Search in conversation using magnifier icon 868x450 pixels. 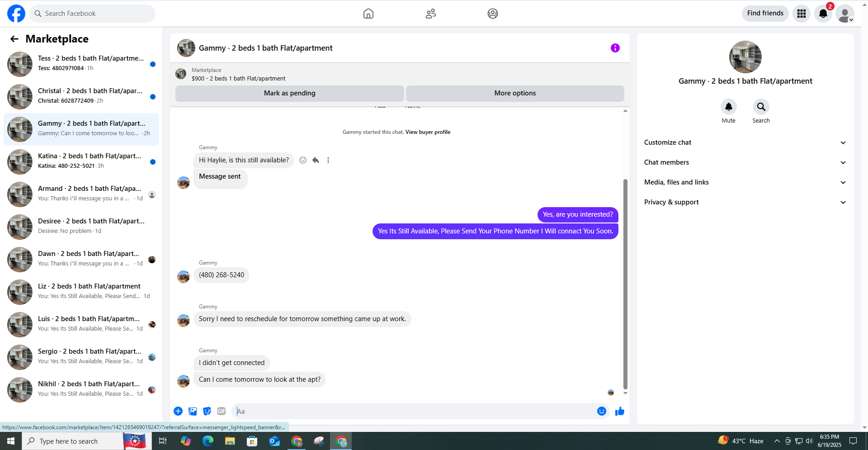[x=761, y=107]
